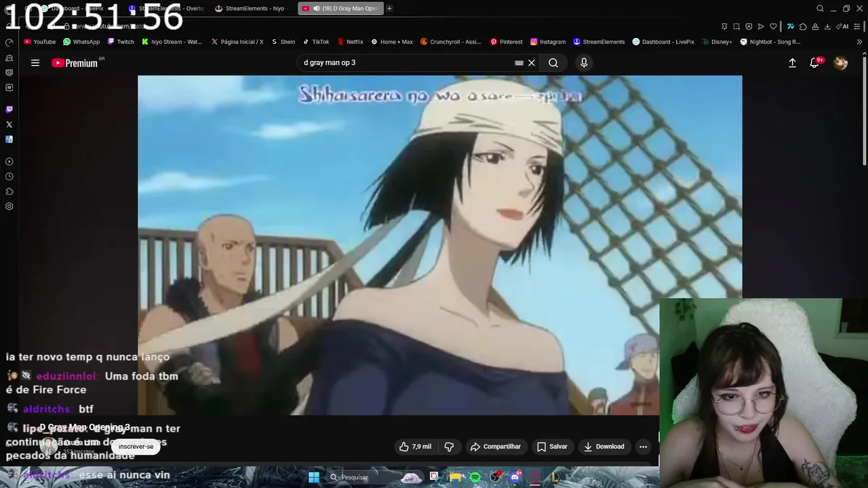Image resolution: width=868 pixels, height=488 pixels.
Task: Click the search magnifier button
Action: pyautogui.click(x=553, y=63)
